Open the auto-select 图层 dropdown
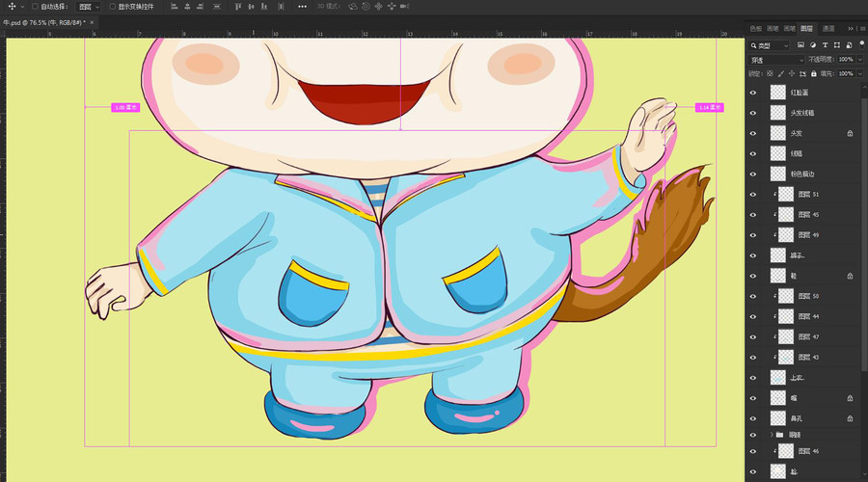The width and height of the screenshot is (868, 482). point(89,7)
